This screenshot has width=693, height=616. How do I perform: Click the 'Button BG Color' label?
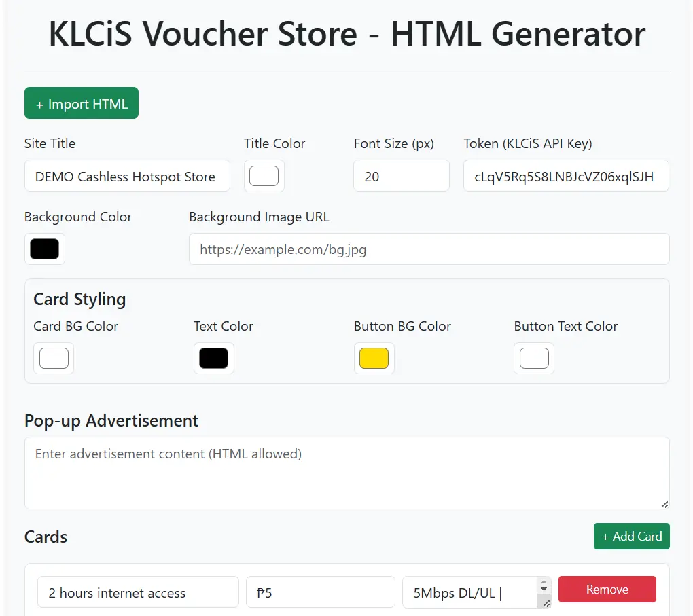point(402,326)
